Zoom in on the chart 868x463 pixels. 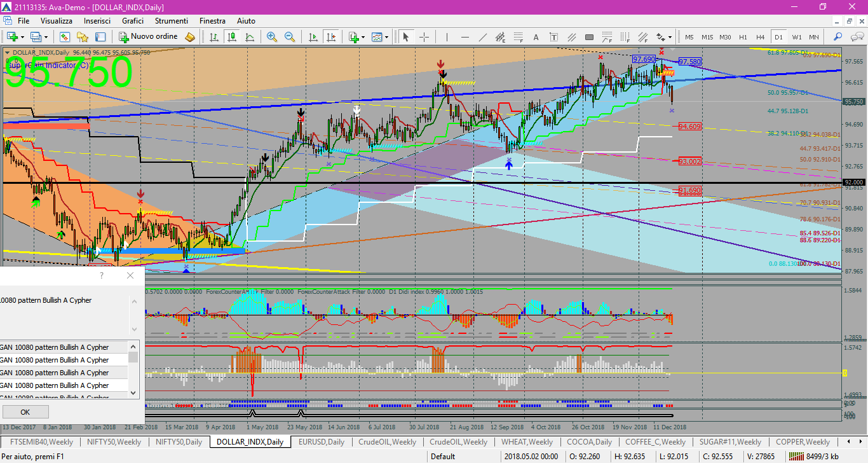click(x=272, y=37)
